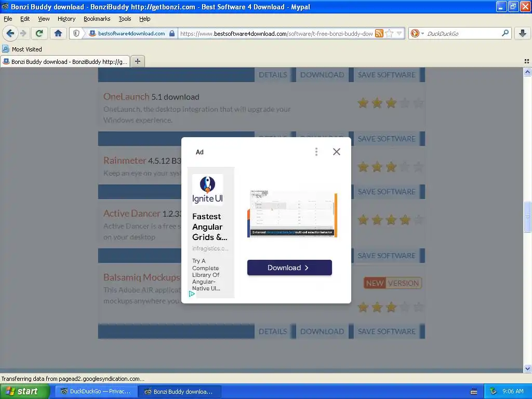Click the OneLaunch star rating
Viewport: 532px width, 399px height.
390,103
